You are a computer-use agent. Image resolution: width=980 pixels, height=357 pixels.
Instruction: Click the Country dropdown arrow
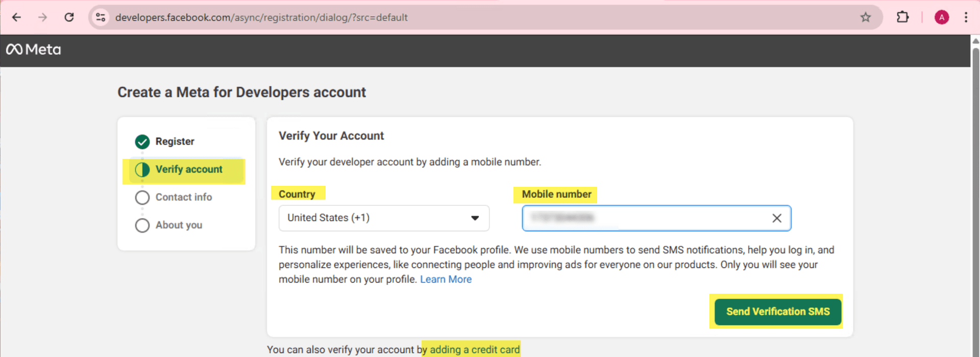(475, 218)
